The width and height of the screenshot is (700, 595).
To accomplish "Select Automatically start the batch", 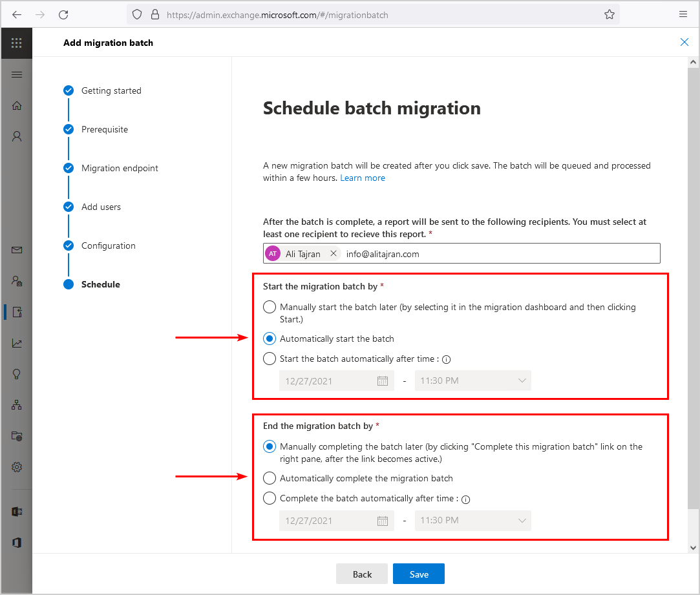I will tap(269, 338).
